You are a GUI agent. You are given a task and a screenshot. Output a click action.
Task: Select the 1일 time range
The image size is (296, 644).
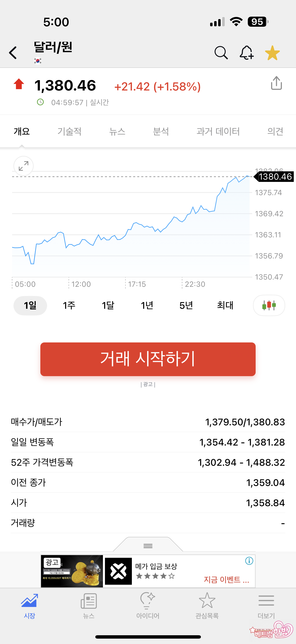coord(30,305)
